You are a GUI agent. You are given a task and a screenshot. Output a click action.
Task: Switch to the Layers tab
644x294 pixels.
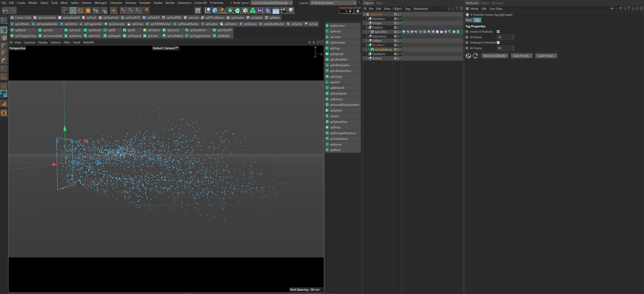point(485,3)
